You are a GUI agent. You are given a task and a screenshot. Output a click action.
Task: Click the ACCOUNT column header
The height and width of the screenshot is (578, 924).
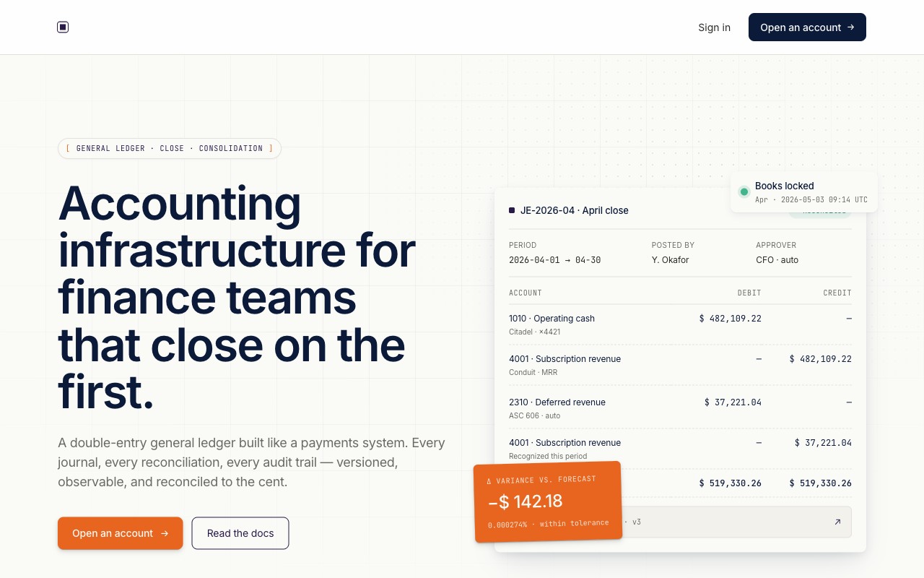point(526,293)
